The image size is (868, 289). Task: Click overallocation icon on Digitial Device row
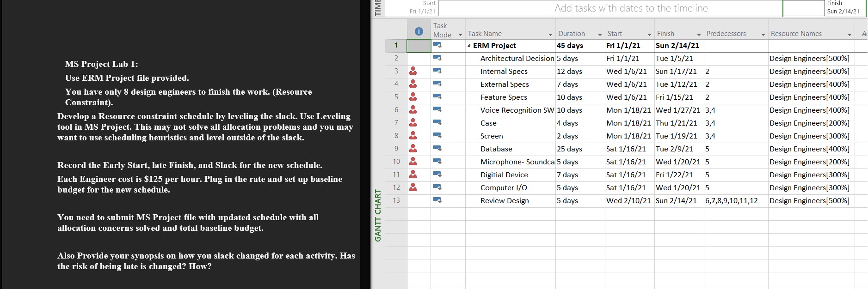tap(413, 175)
